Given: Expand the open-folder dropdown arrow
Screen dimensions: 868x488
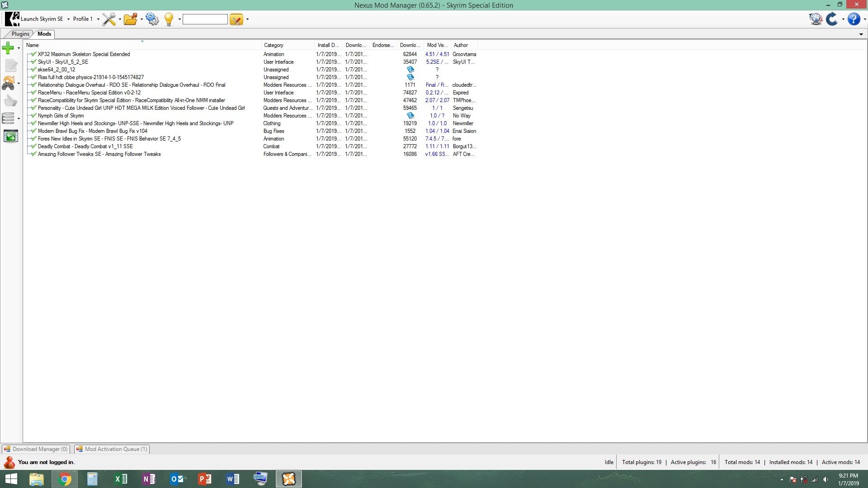Looking at the screenshot, I should [x=142, y=19].
